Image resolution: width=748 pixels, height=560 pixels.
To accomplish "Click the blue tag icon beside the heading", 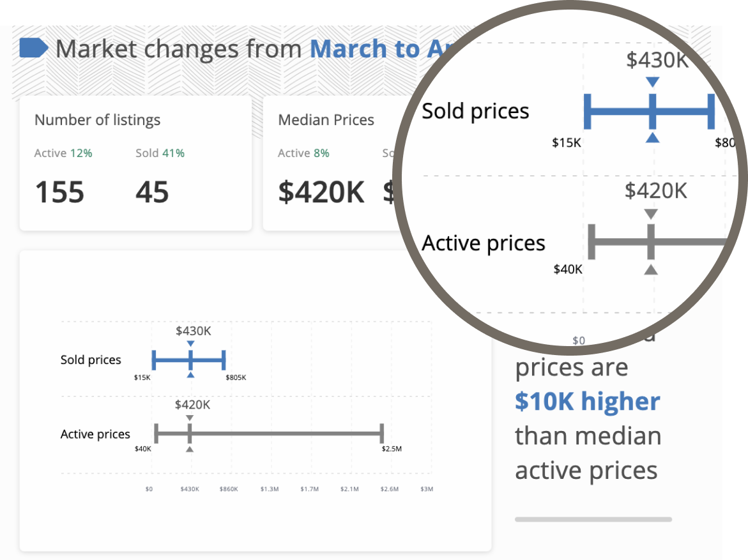I will pos(33,49).
